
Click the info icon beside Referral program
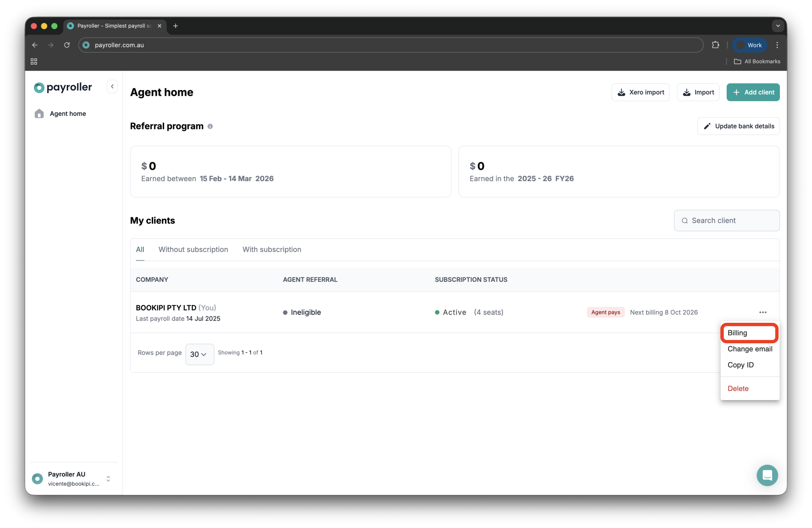coord(210,126)
